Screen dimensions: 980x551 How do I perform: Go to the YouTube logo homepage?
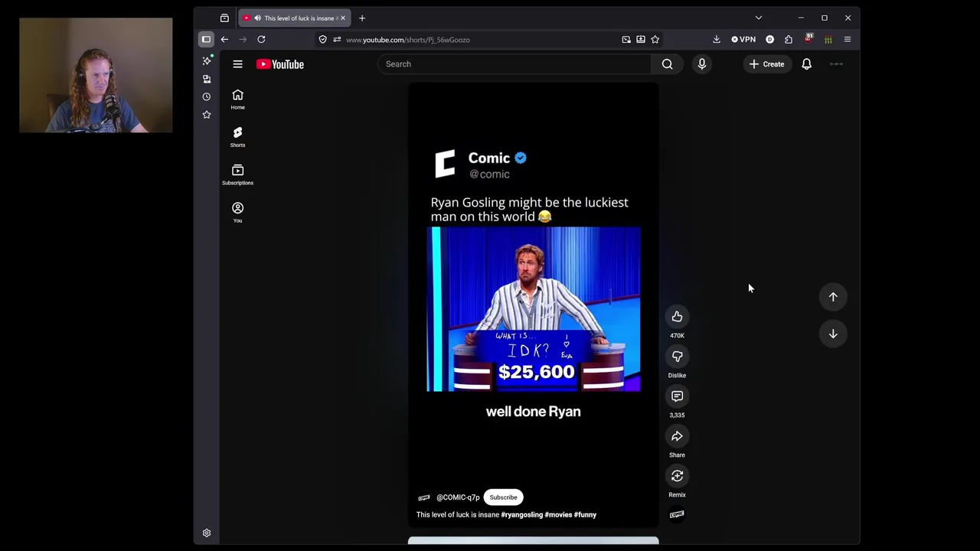(x=280, y=64)
